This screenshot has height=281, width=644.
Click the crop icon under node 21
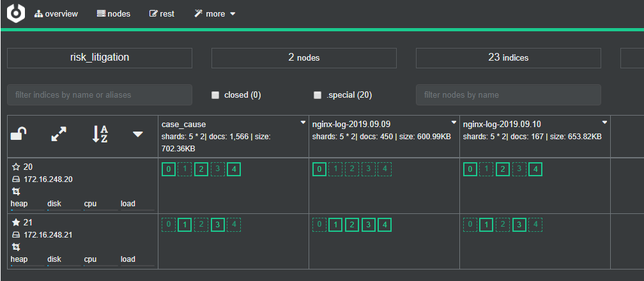click(16, 247)
